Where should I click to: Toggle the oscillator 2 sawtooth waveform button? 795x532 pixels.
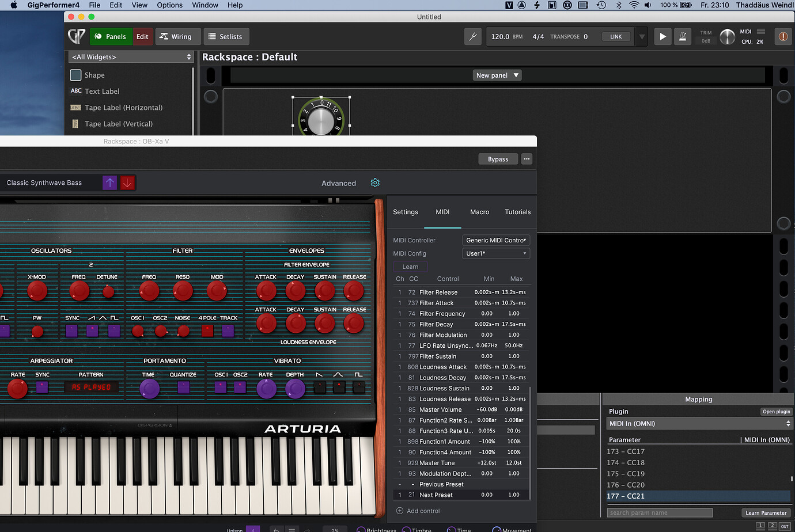[x=92, y=330]
